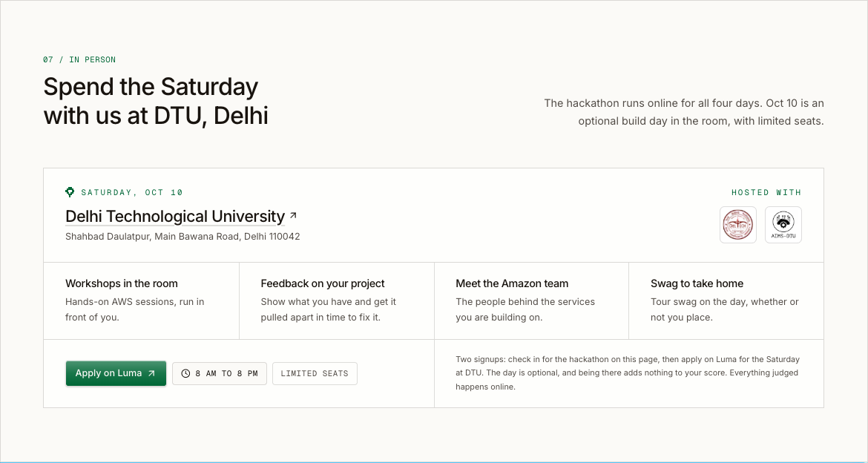Click the Meet the Amazon team heading

512,283
